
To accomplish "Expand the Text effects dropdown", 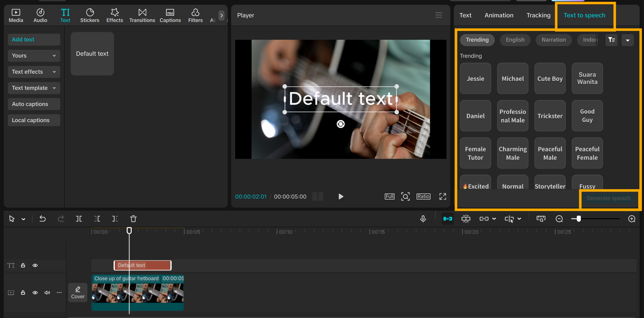I will pyautogui.click(x=34, y=72).
